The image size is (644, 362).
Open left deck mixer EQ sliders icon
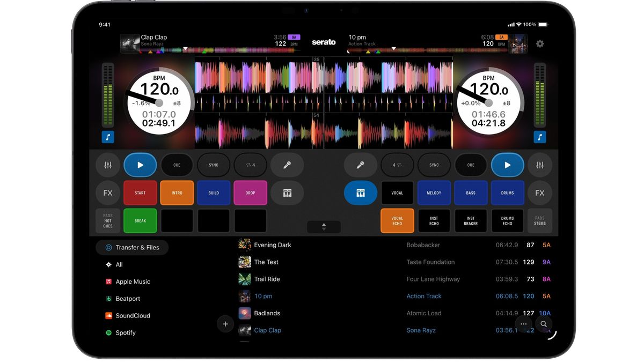[x=108, y=165]
